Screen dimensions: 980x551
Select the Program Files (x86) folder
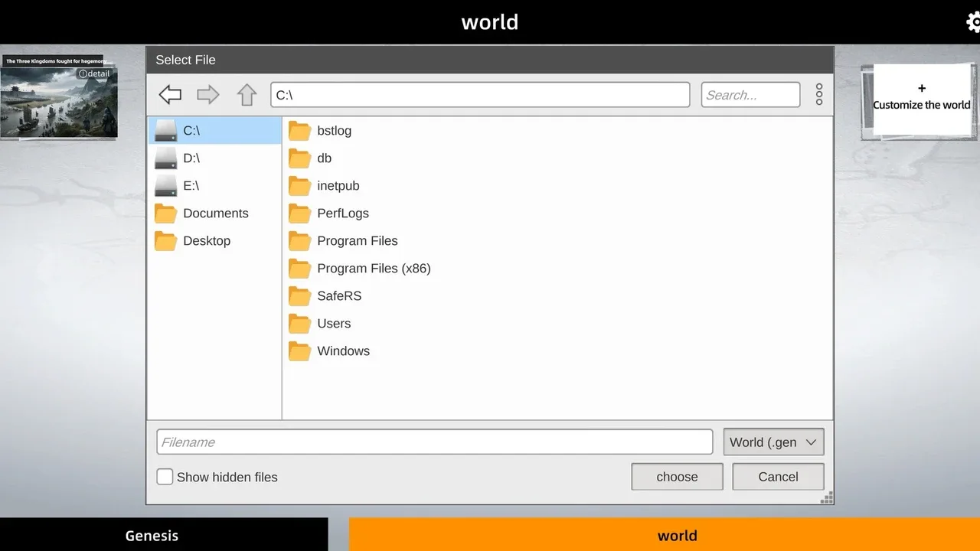[x=373, y=269]
